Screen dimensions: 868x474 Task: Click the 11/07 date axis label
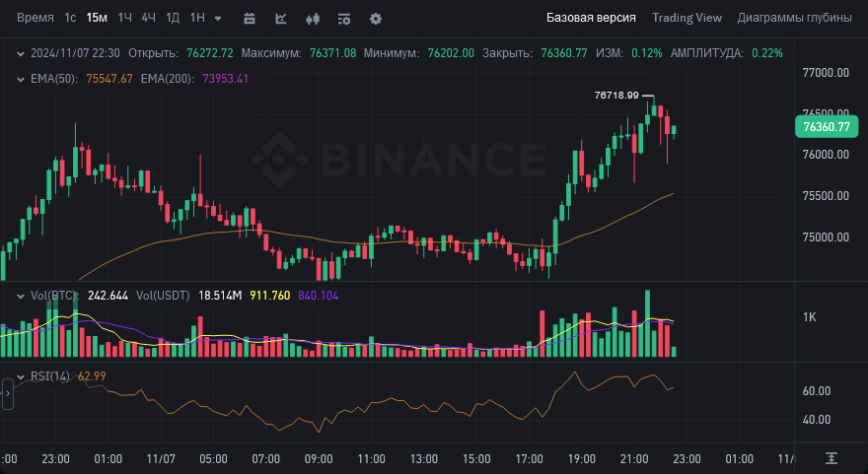click(x=161, y=459)
